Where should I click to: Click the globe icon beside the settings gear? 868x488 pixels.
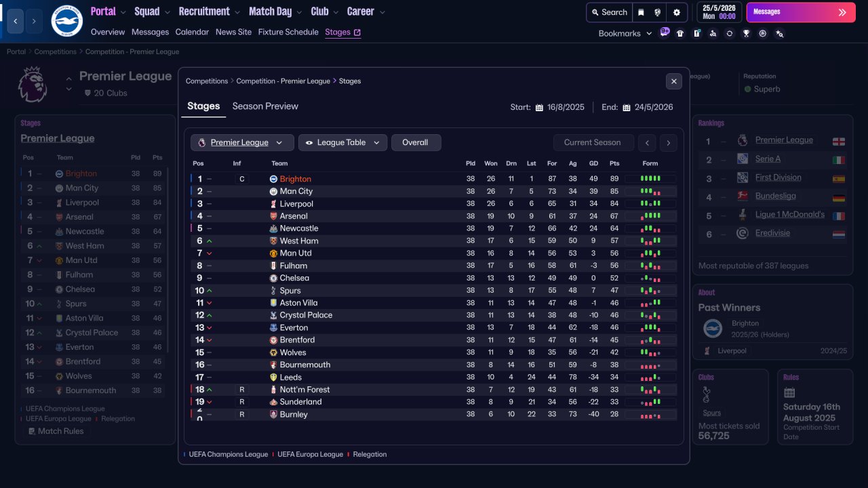coord(658,12)
